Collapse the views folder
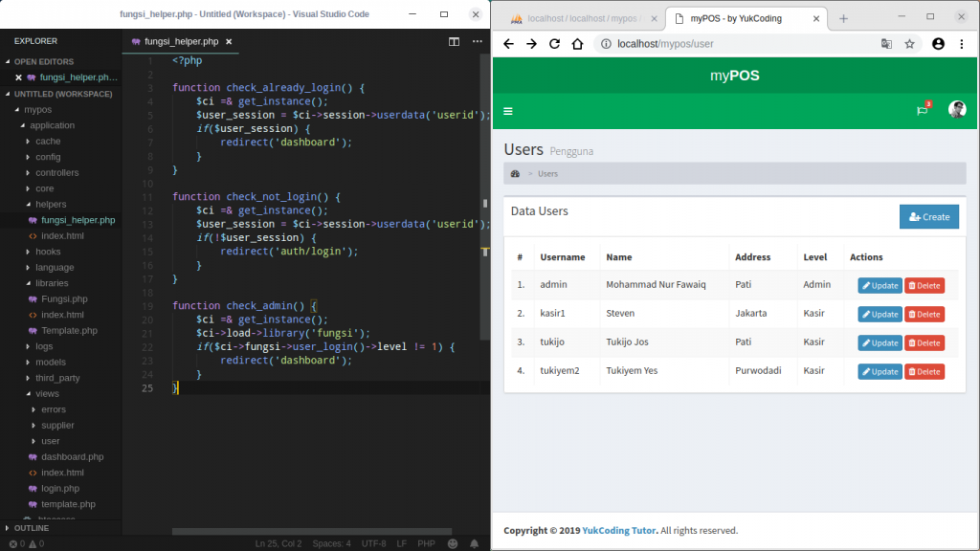The width and height of the screenshot is (980, 551). pyautogui.click(x=47, y=393)
